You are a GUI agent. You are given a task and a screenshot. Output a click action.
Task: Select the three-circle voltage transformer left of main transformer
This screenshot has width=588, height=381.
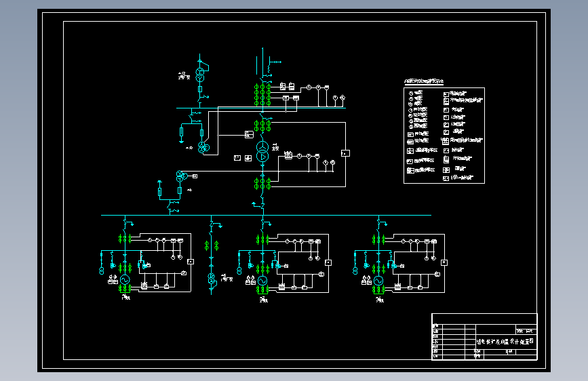click(x=204, y=147)
